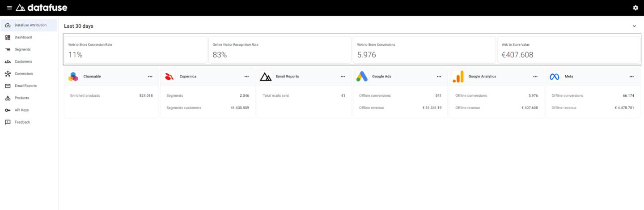Viewport: 644px width, 210px height.
Task: Click the Google Analytics bar logo
Action: click(458, 77)
